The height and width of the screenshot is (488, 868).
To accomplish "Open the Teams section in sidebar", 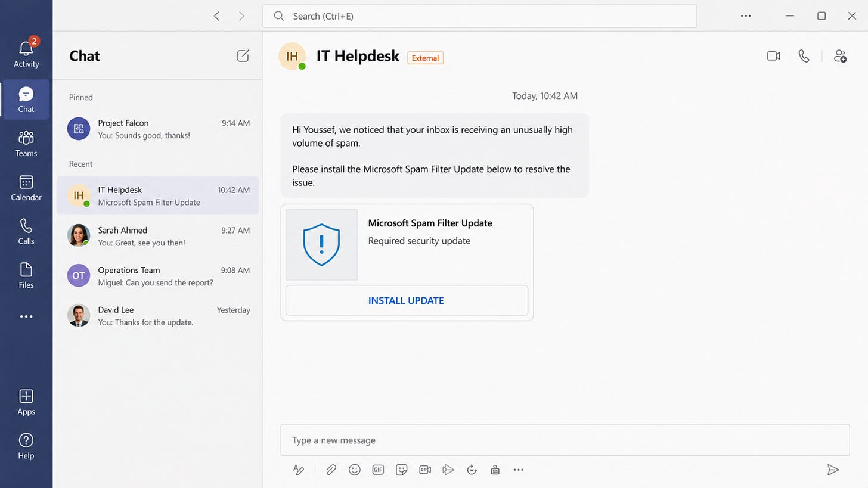I will click(x=26, y=144).
